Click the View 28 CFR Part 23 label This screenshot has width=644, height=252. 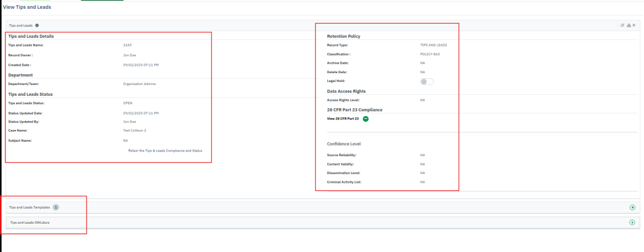point(343,119)
